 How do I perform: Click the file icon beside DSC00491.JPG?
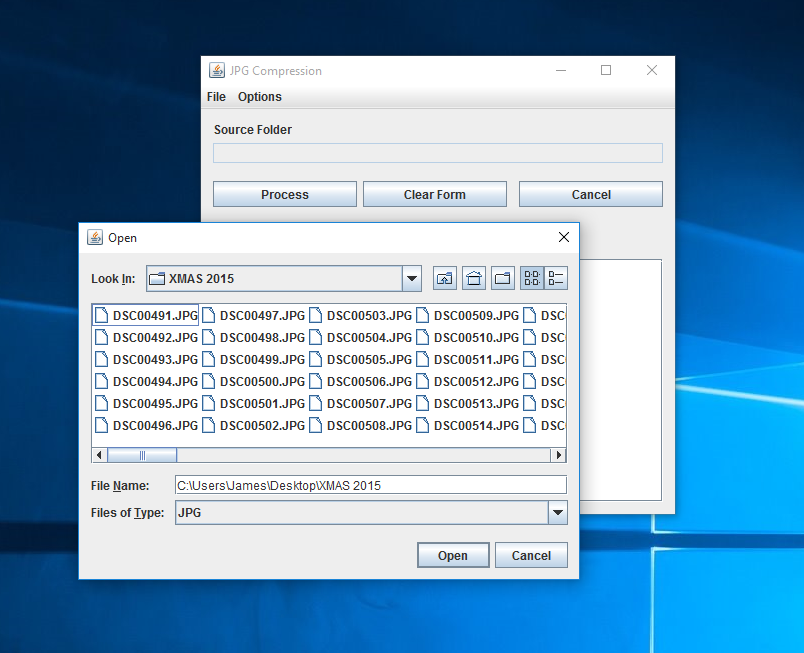101,314
